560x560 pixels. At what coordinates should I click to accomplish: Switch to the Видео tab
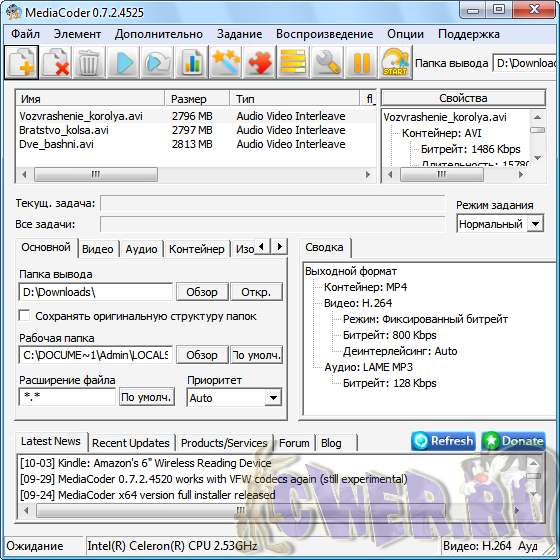(x=98, y=249)
